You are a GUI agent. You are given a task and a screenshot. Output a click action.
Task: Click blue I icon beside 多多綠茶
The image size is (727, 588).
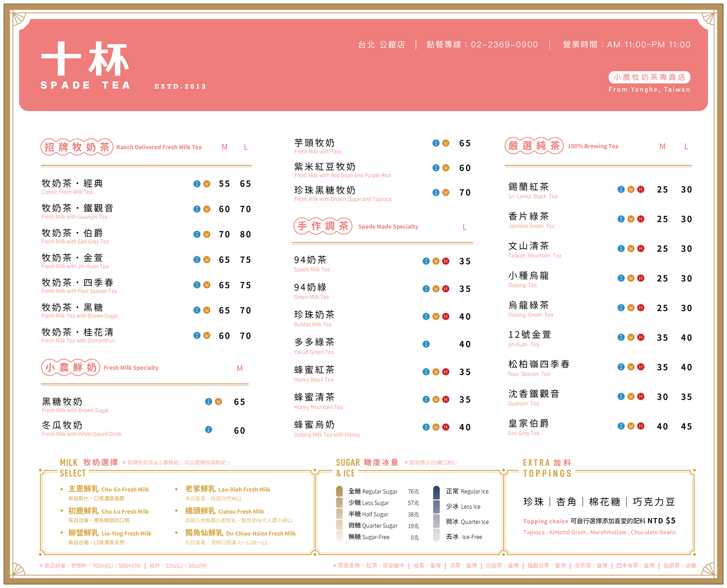426,344
